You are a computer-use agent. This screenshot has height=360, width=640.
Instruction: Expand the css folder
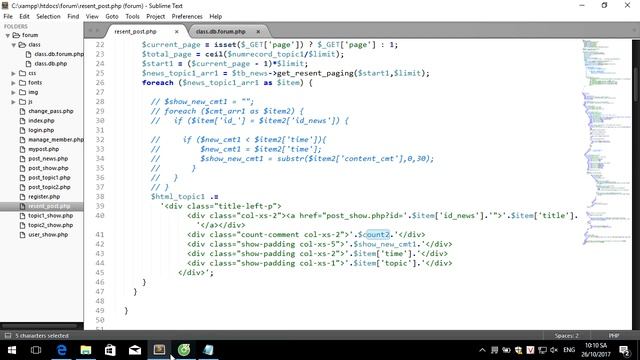(x=13, y=73)
